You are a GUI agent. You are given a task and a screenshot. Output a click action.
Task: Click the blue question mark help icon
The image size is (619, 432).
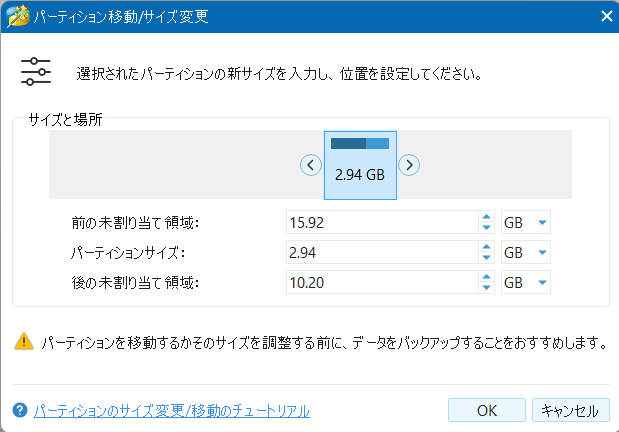pos(19,410)
